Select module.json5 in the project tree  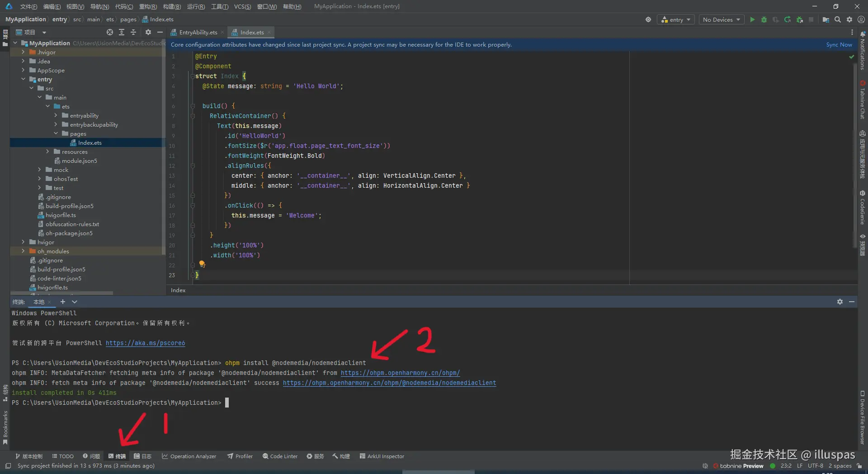[x=79, y=161]
